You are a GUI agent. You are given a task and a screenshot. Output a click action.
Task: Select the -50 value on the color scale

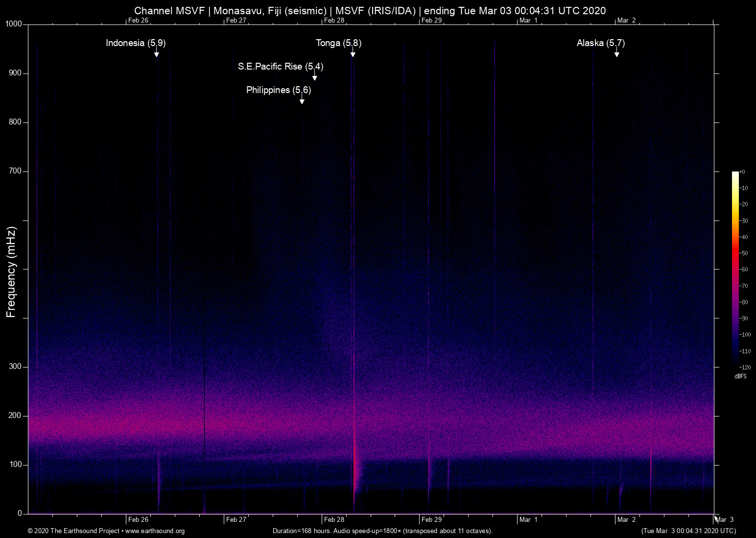click(x=744, y=253)
